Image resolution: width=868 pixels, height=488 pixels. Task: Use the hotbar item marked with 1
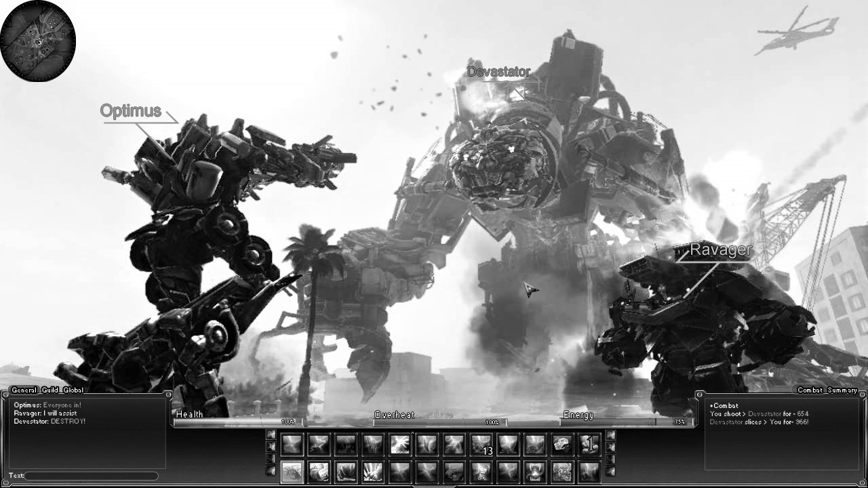point(591,445)
